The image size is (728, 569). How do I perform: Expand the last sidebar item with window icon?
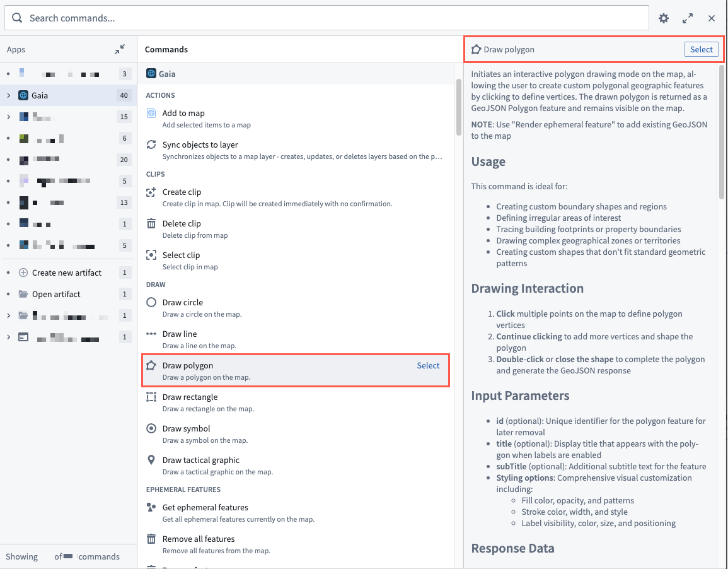(x=8, y=337)
